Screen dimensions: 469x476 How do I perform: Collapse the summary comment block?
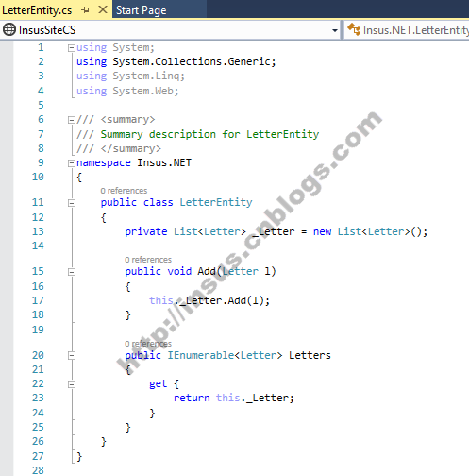tap(72, 120)
